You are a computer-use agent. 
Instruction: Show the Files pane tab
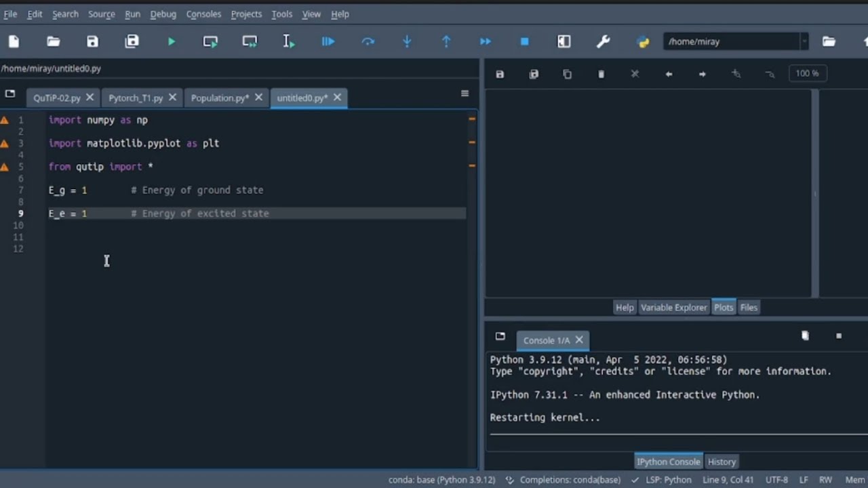(749, 307)
